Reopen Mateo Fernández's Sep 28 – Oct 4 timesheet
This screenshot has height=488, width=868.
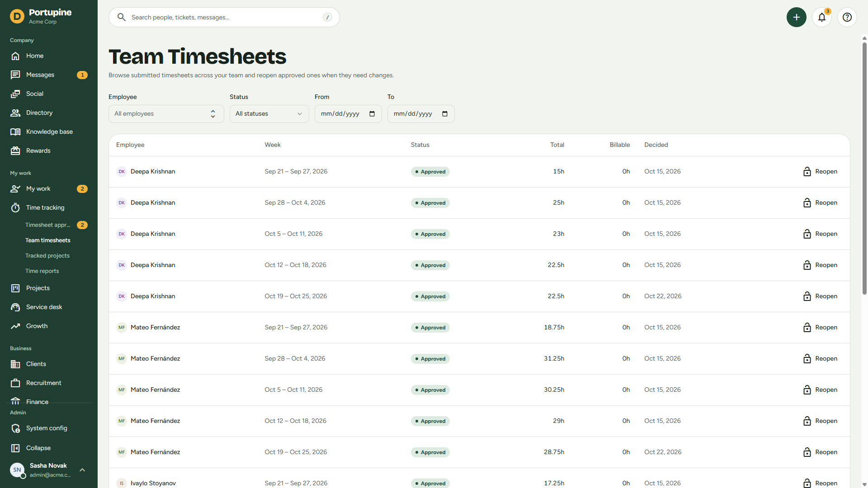coord(820,359)
